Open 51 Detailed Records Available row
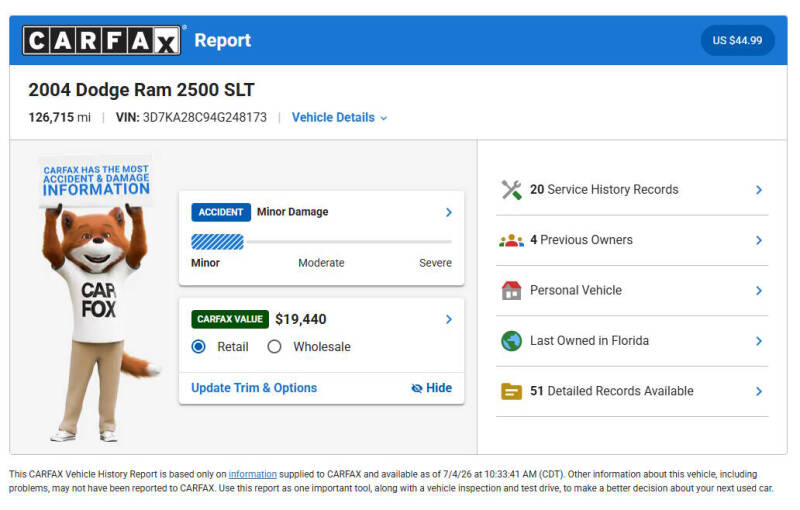The width and height of the screenshot is (800, 510). [x=632, y=392]
